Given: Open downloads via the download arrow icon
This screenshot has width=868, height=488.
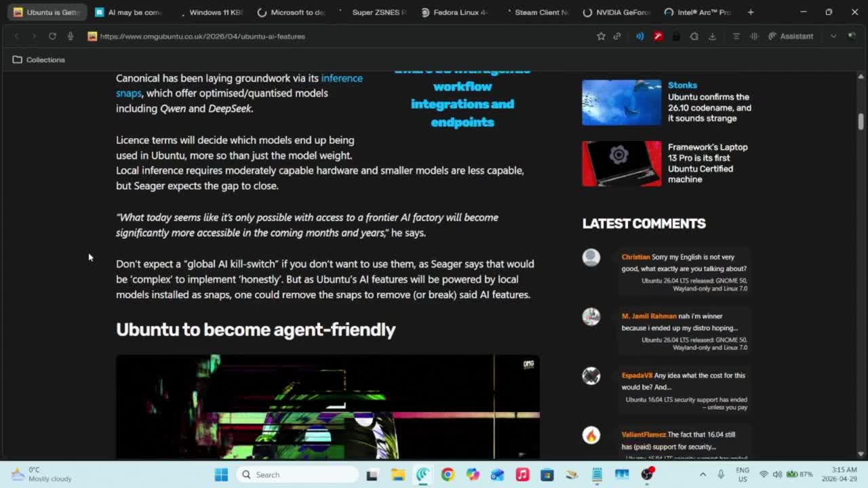Looking at the screenshot, I should 712,36.
